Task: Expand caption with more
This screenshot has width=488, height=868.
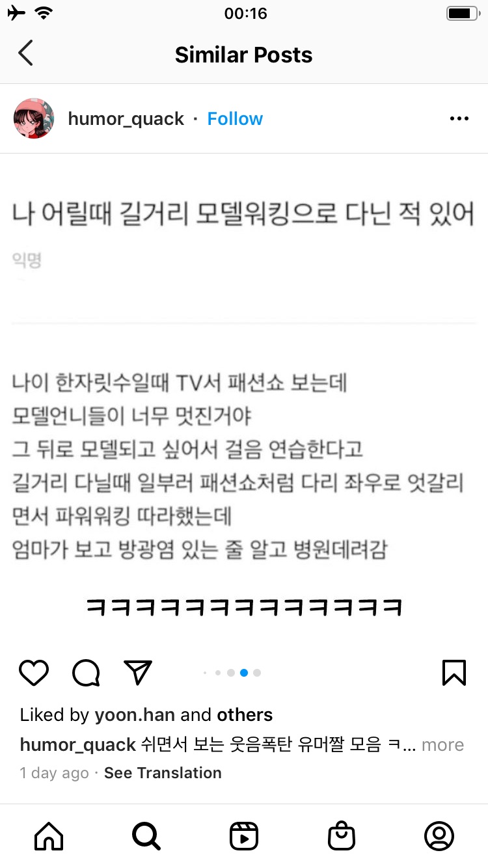Action: pos(442,745)
